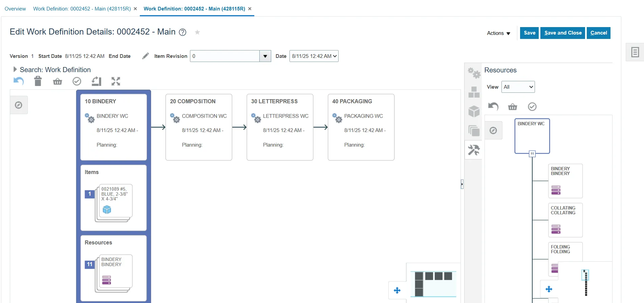
Task: Open the items cube icon in the side panel
Action: pos(474,111)
